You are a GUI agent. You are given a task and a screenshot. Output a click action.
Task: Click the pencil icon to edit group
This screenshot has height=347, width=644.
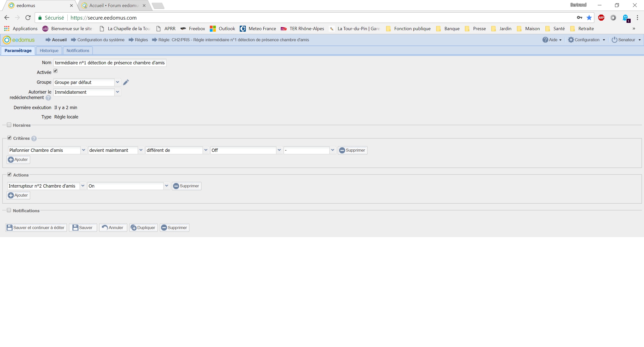click(x=126, y=82)
